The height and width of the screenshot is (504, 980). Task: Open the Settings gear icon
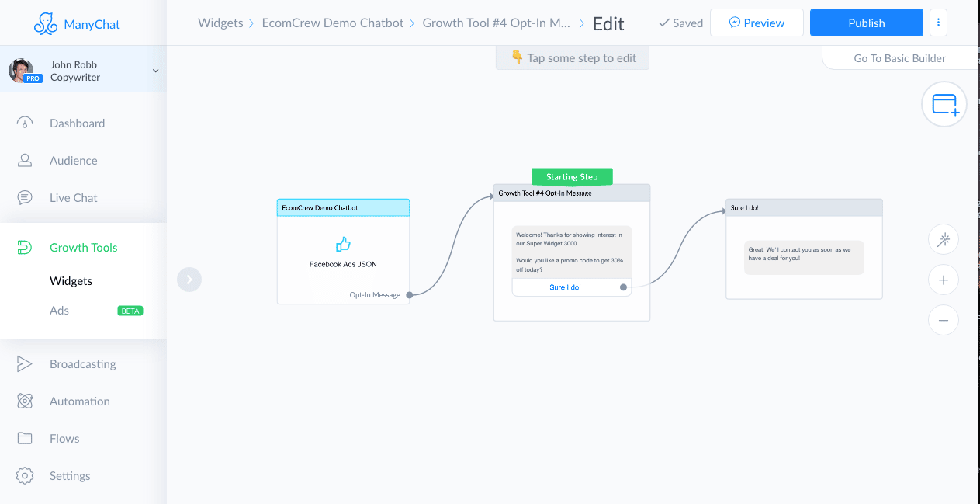coord(25,476)
